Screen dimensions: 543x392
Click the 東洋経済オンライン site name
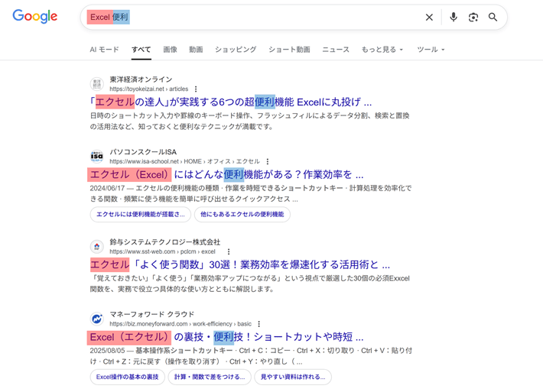tap(141, 79)
